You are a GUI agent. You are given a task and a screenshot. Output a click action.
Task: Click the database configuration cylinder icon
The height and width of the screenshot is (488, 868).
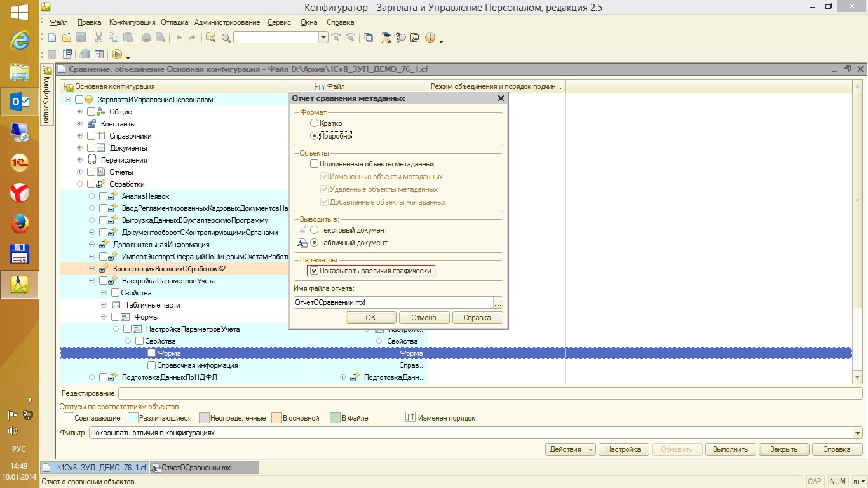click(x=85, y=55)
